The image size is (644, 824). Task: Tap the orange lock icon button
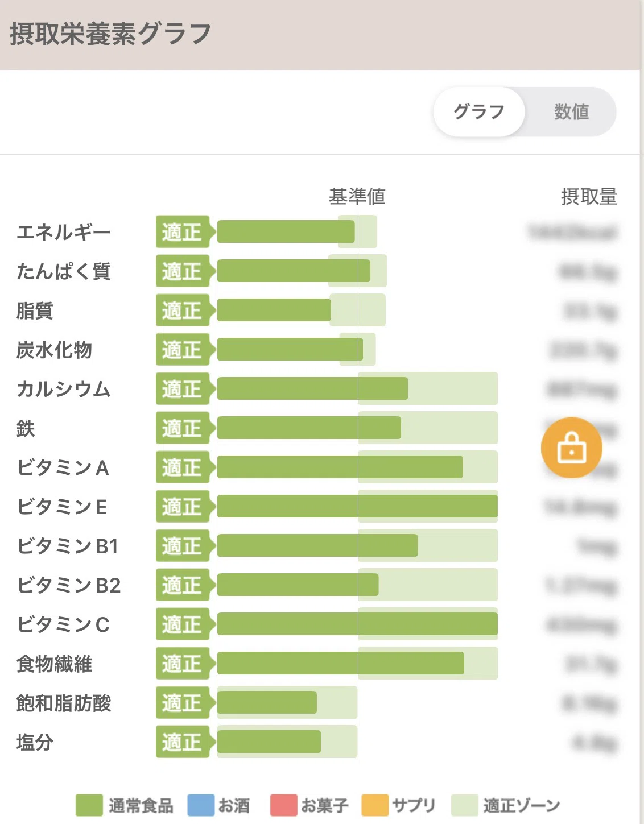coord(571,448)
